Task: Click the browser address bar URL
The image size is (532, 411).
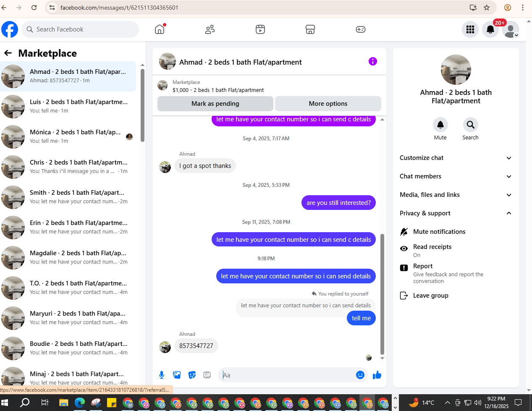Action: pyautogui.click(x=119, y=8)
